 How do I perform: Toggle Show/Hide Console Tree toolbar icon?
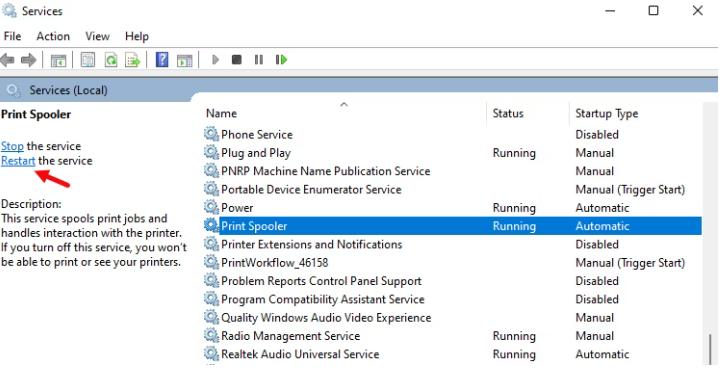[58, 60]
